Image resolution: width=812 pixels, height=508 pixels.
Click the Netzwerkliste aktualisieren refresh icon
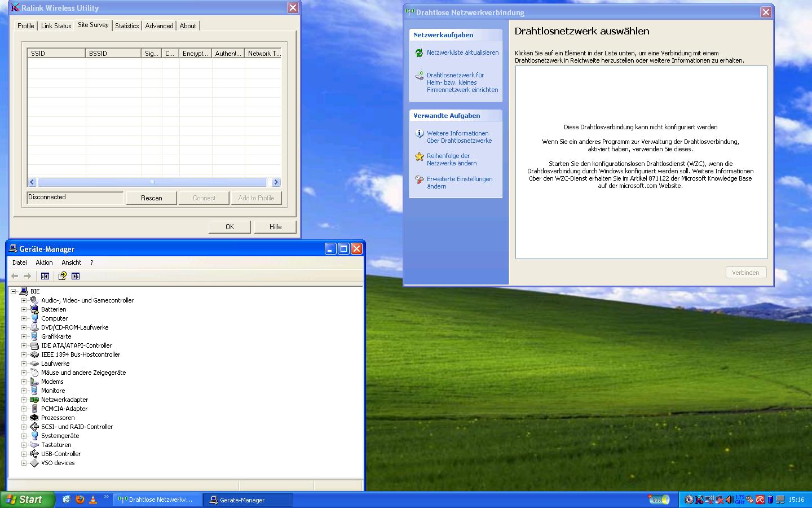tap(419, 53)
